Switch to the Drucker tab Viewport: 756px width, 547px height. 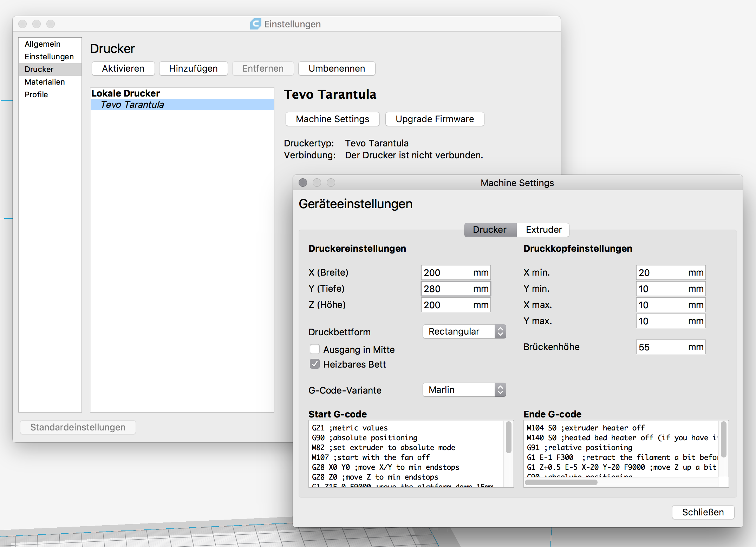(x=490, y=230)
